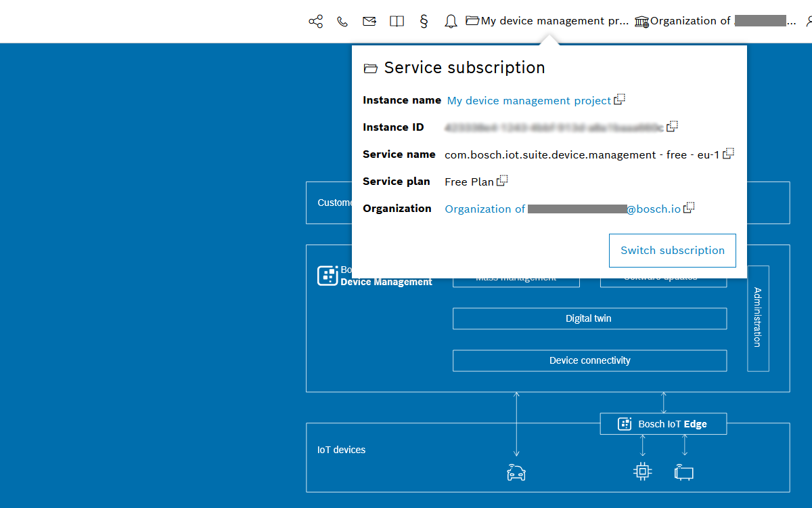Click the Device Management logo icon
Viewport: 812px width, 508px height.
[328, 276]
